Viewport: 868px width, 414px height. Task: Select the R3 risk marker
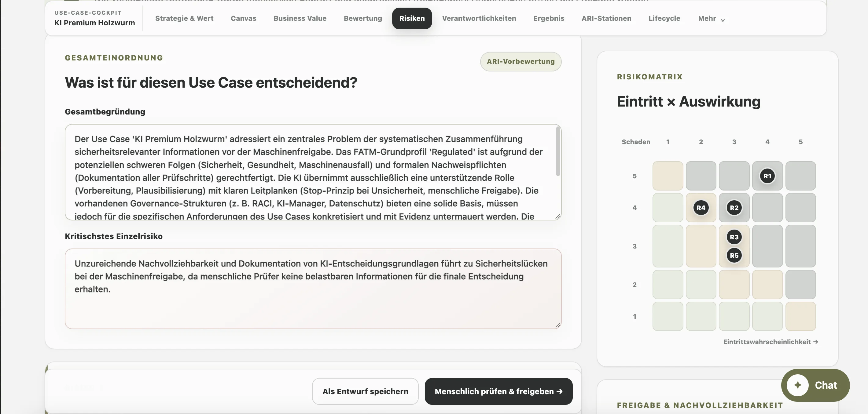[734, 237]
